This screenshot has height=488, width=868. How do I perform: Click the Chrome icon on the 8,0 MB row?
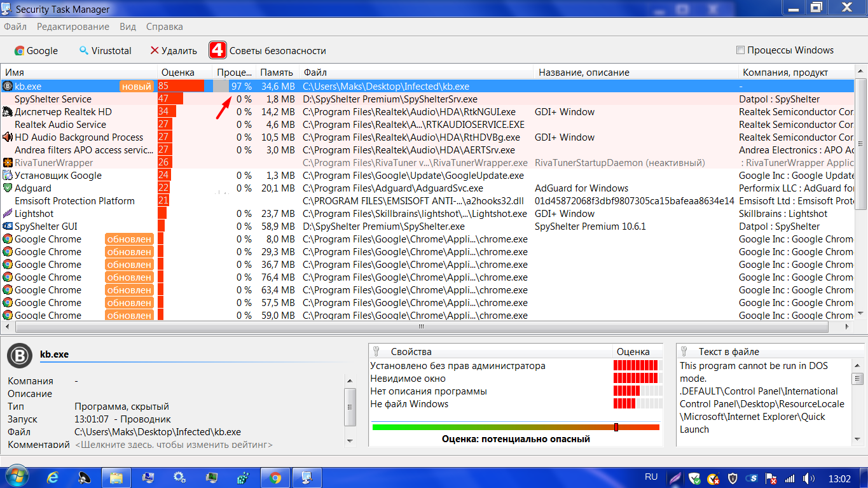(8, 239)
